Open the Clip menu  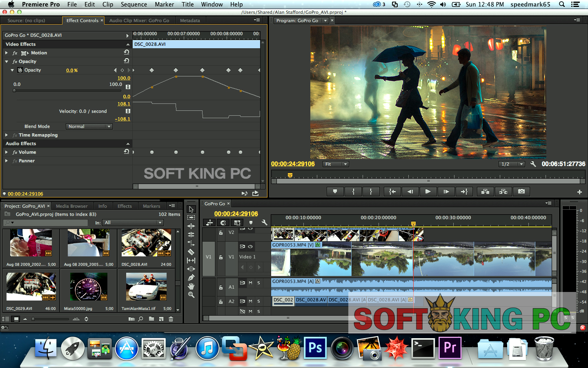click(108, 4)
